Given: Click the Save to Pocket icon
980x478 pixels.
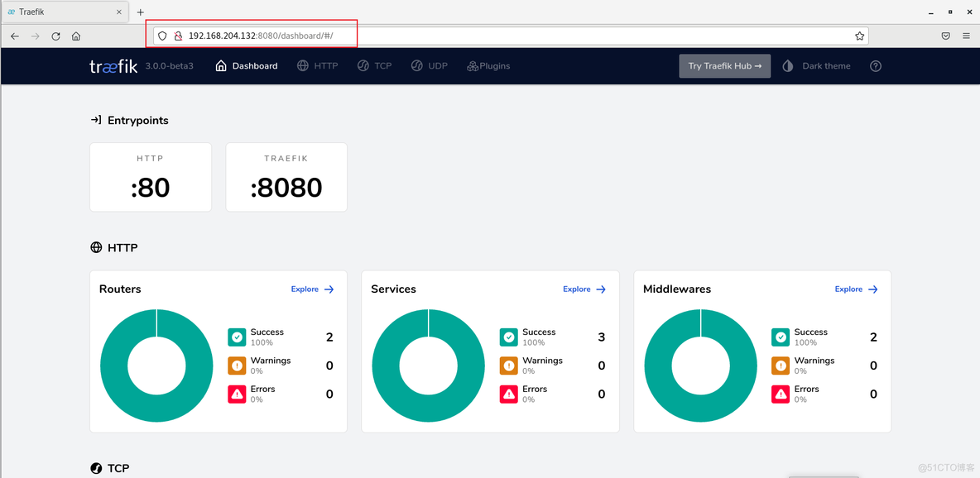Looking at the screenshot, I should (x=945, y=36).
